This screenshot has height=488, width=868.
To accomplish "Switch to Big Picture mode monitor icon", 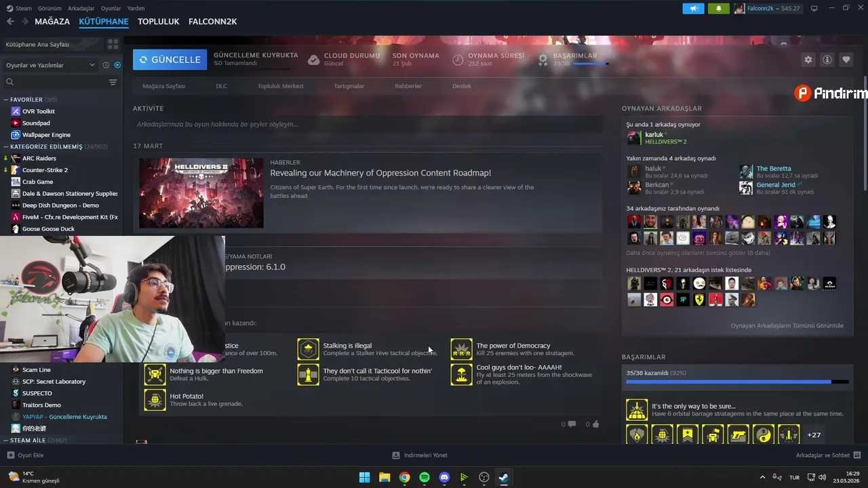I will (x=814, y=8).
